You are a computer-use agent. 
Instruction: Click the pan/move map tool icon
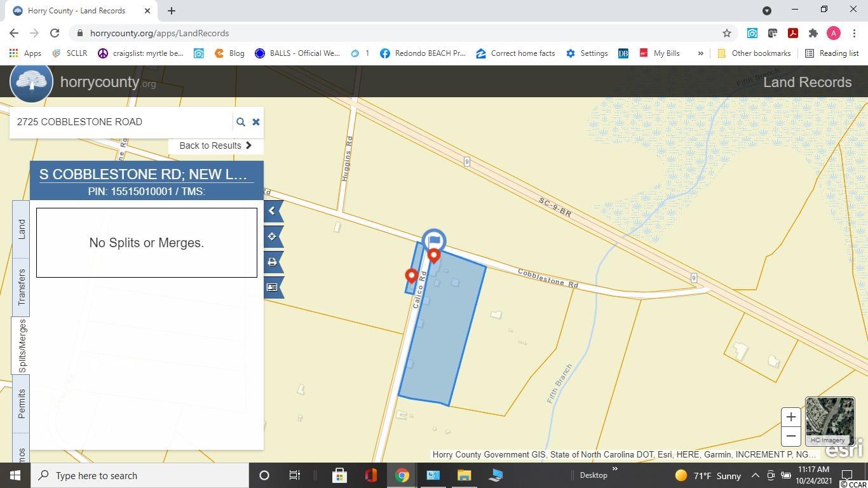click(x=272, y=236)
